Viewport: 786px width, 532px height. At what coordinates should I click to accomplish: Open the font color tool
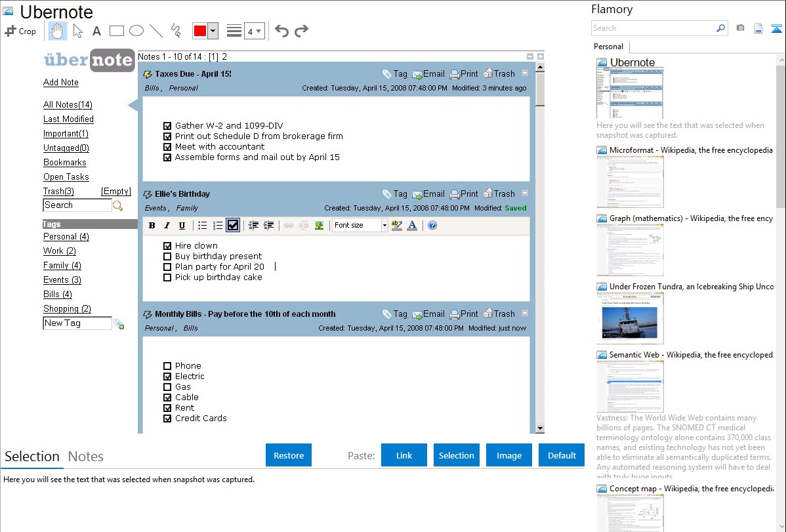[x=412, y=226]
